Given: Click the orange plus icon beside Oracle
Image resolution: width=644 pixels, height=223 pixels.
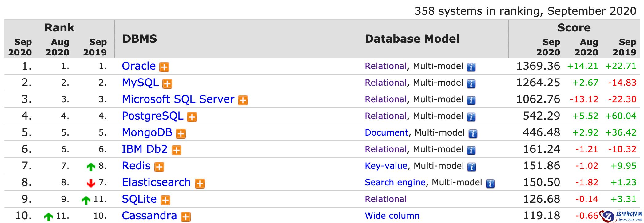Looking at the screenshot, I should 164,67.
